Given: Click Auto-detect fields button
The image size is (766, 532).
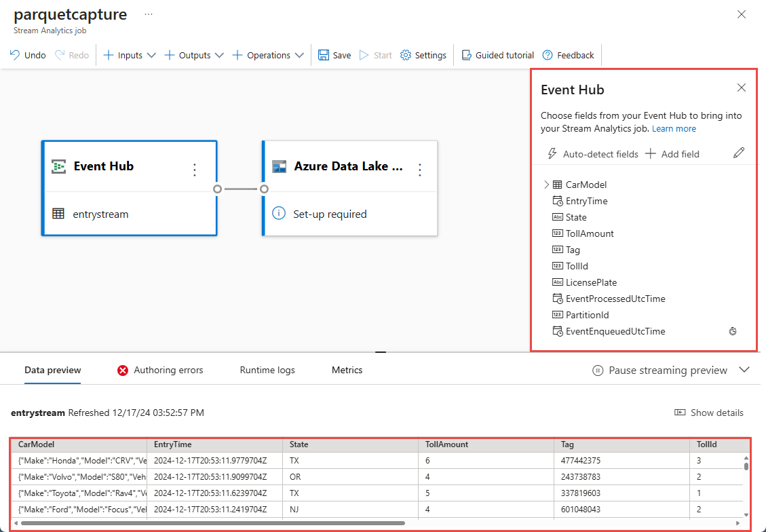Looking at the screenshot, I should pyautogui.click(x=592, y=154).
